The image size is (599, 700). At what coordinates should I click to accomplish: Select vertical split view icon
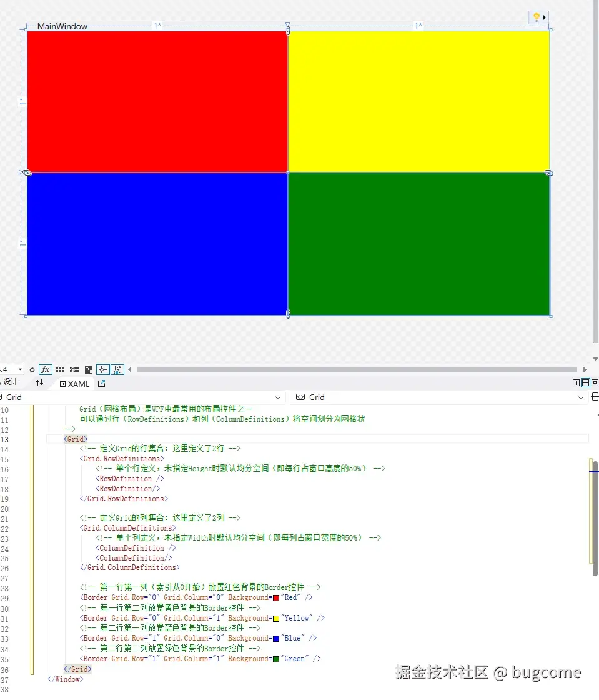click(x=577, y=383)
